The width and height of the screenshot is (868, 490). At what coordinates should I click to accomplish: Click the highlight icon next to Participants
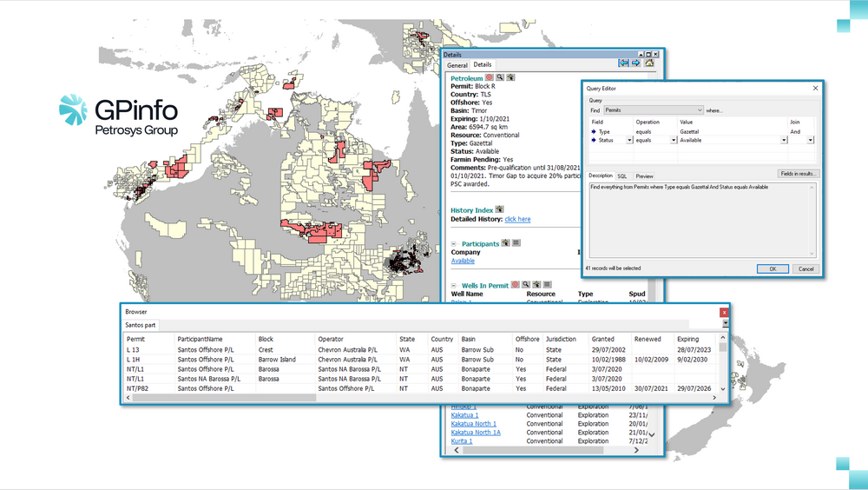pyautogui.click(x=505, y=242)
